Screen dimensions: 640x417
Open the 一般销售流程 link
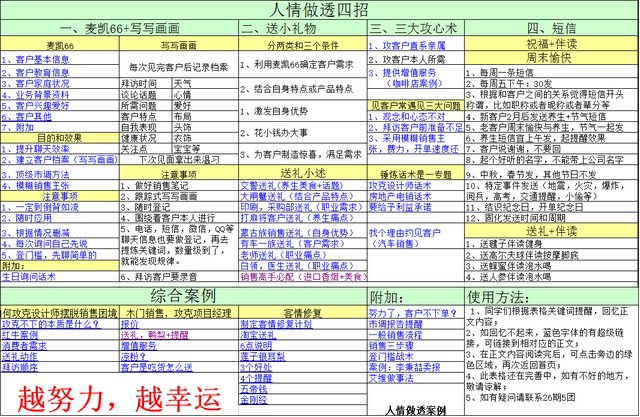396,335
